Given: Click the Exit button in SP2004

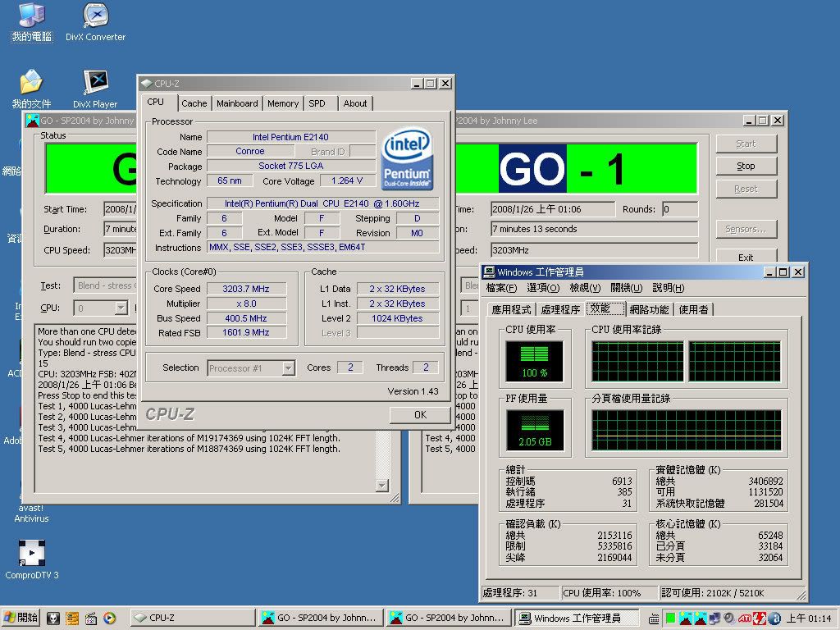Looking at the screenshot, I should point(746,257).
